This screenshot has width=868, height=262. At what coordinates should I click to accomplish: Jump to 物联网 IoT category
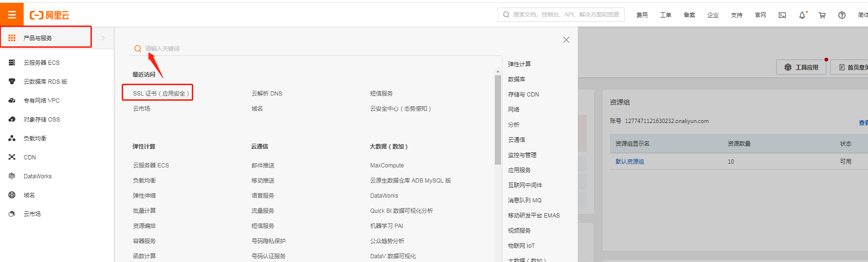(521, 246)
